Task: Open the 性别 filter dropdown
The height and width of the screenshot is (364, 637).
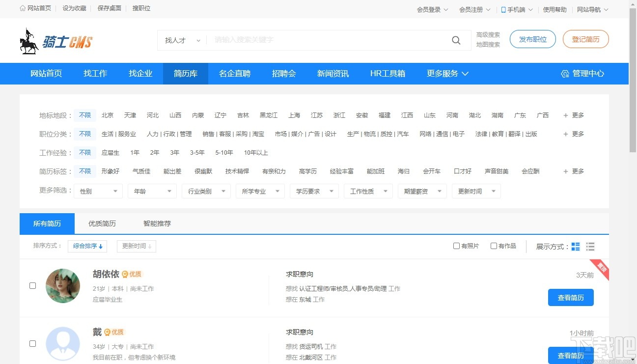Action: point(98,191)
